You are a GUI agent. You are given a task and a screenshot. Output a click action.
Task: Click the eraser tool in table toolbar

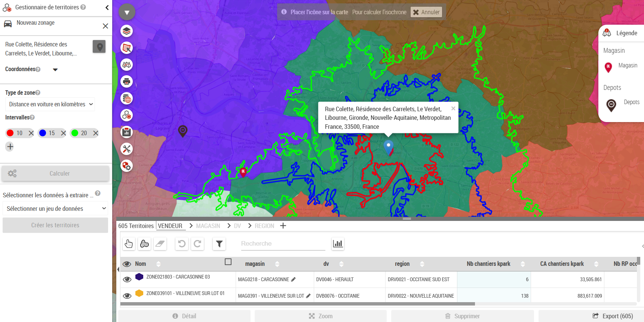160,244
